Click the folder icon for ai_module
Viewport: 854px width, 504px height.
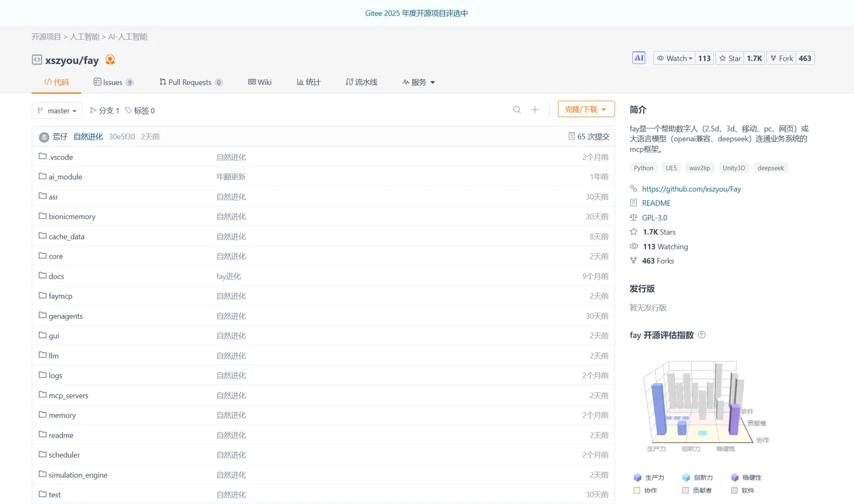[43, 176]
